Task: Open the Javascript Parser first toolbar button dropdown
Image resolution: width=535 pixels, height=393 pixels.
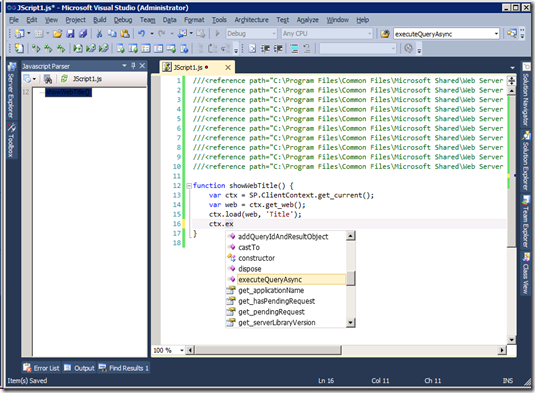Action: 34,79
